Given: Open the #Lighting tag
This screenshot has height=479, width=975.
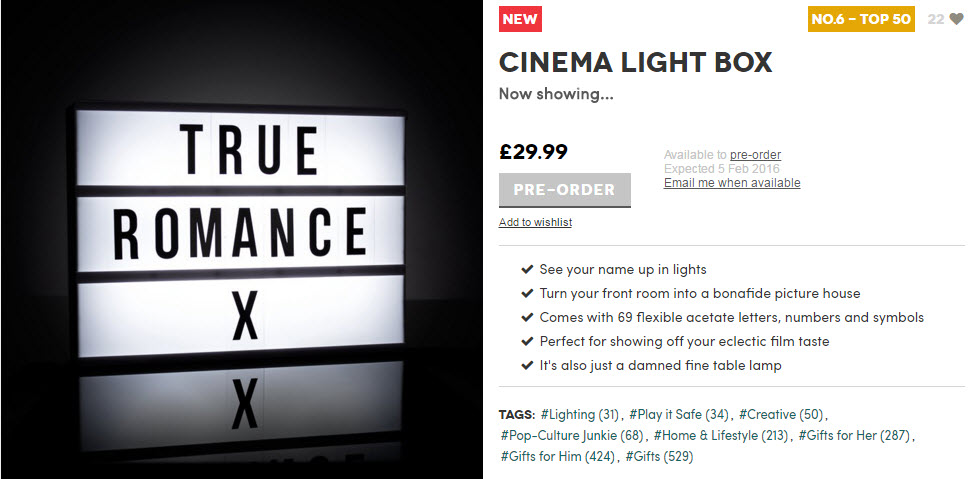Looking at the screenshot, I should (580, 414).
